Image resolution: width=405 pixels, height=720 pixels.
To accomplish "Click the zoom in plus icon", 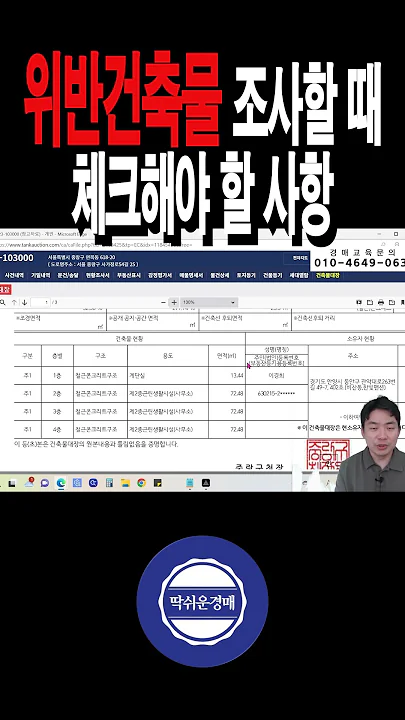I will click(174, 302).
